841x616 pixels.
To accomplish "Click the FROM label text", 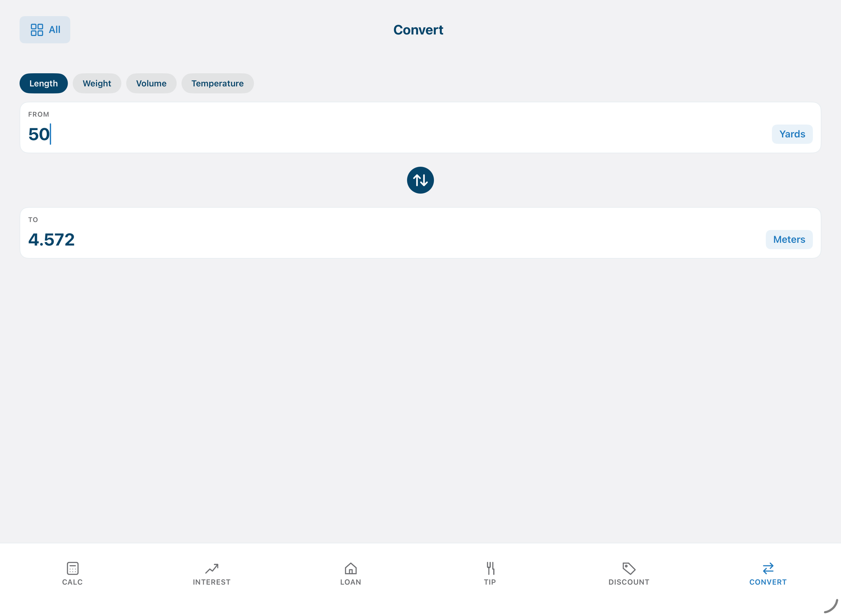I will (39, 114).
